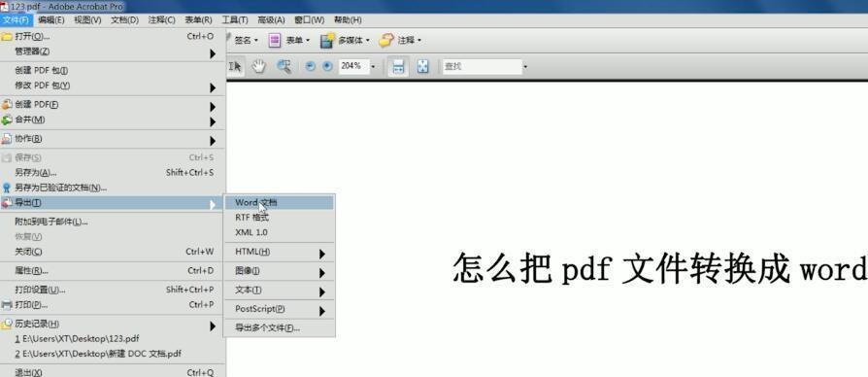This screenshot has width=868, height=377.
Task: Open the 表单(R) menu
Action: [198, 20]
